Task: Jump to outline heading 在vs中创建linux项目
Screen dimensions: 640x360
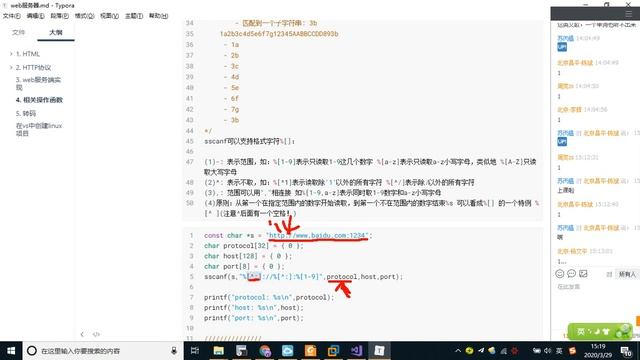Action: tap(39, 129)
